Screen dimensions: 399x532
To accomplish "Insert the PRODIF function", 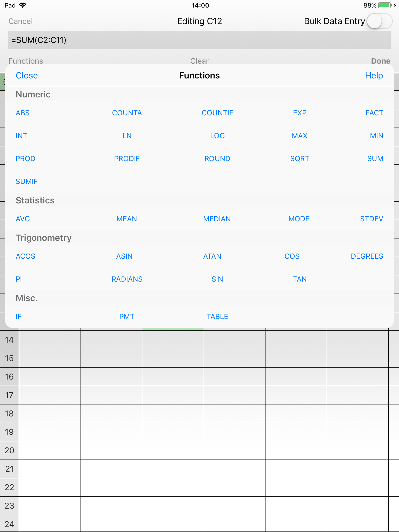I will point(127,159).
